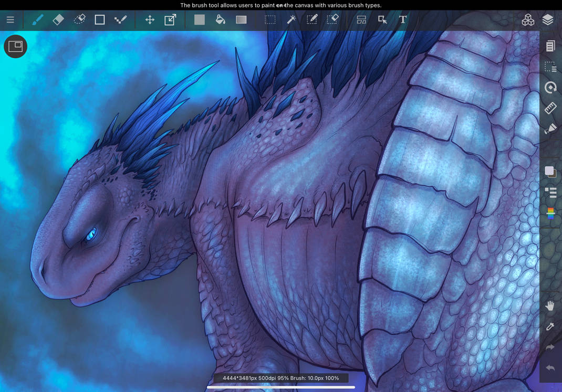Select the Magic Wand tool
Image resolution: width=562 pixels, height=392 pixels.
click(291, 20)
